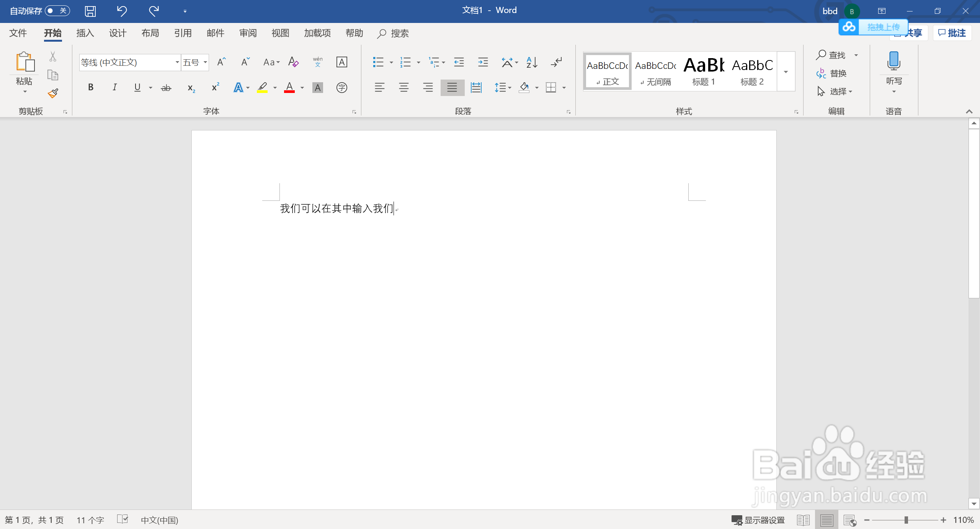This screenshot has width=980, height=529.
Task: Click the Sort A-Z icon
Action: click(532, 62)
